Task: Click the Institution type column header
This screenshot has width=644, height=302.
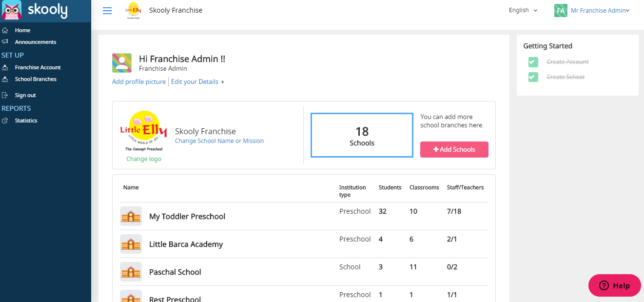Action: (352, 191)
